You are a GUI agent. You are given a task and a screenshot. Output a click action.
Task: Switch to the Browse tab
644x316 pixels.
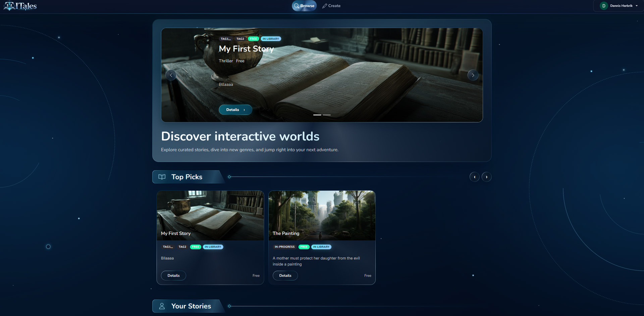(304, 6)
